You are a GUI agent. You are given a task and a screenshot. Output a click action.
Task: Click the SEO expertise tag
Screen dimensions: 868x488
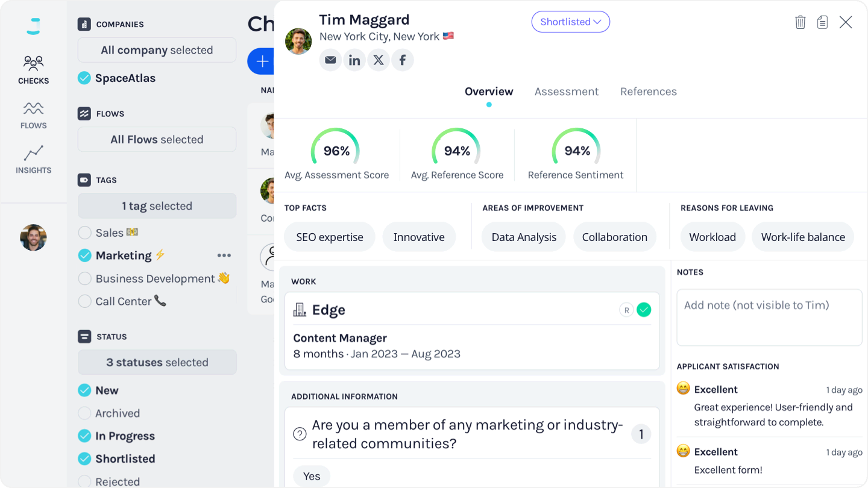click(329, 237)
